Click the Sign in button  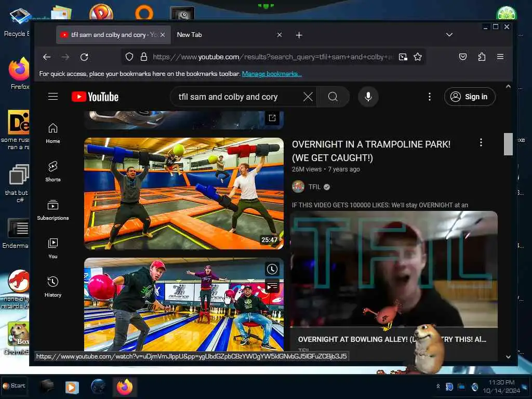click(470, 97)
